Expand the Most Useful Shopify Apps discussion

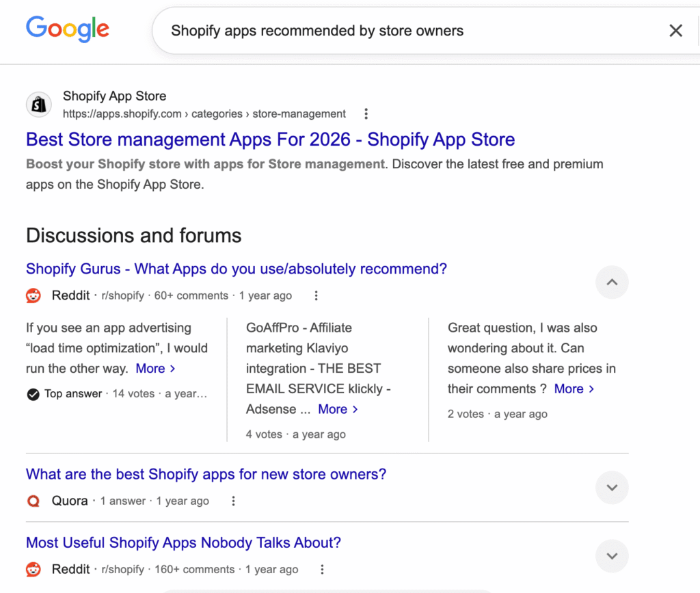[612, 556]
